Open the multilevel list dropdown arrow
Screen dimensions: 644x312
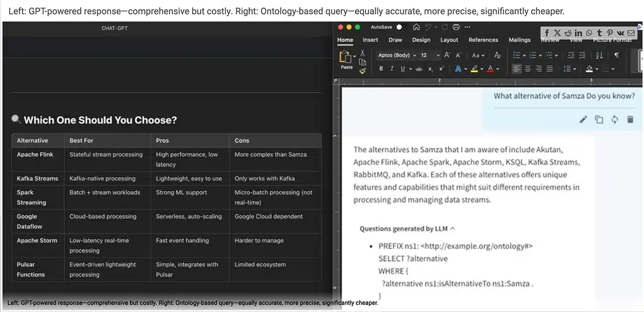tap(557, 55)
